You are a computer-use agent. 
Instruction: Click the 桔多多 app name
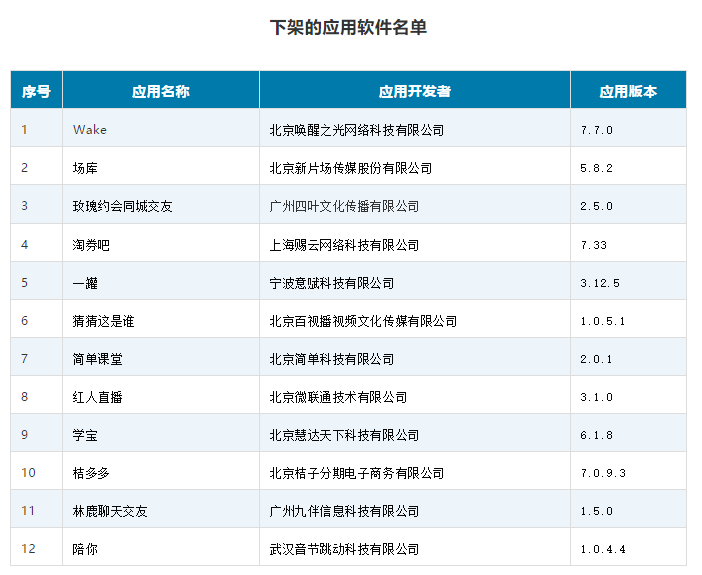[x=91, y=473]
